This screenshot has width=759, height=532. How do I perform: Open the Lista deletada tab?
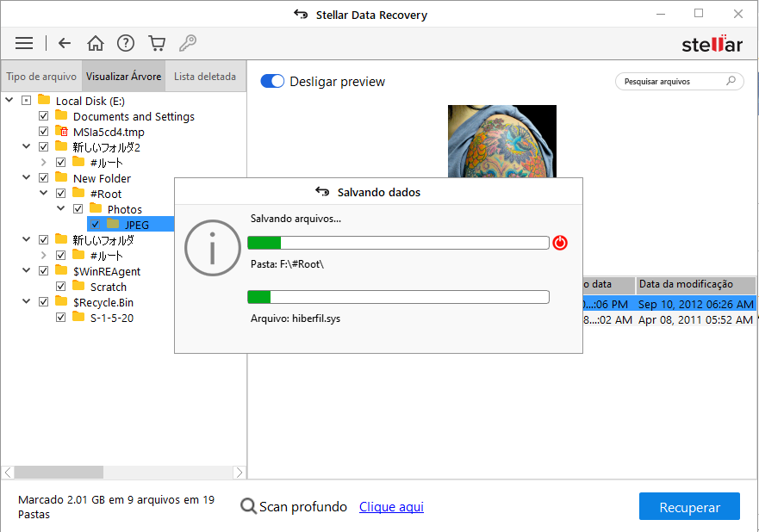[x=205, y=77]
